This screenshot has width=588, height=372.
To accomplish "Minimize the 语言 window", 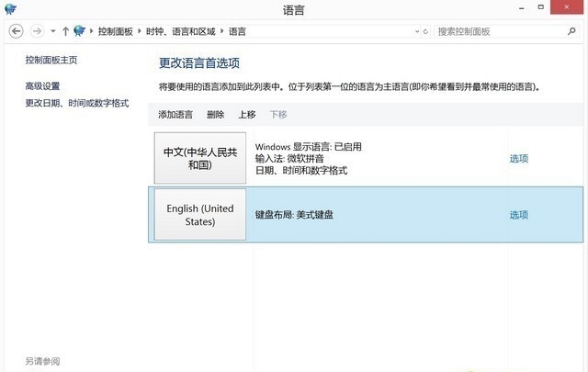I will point(522,7).
